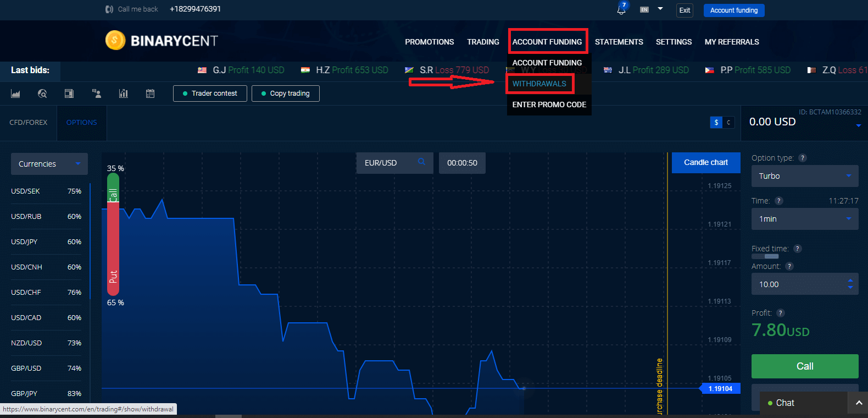
Task: Open the Amount help question mark
Action: 789,266
